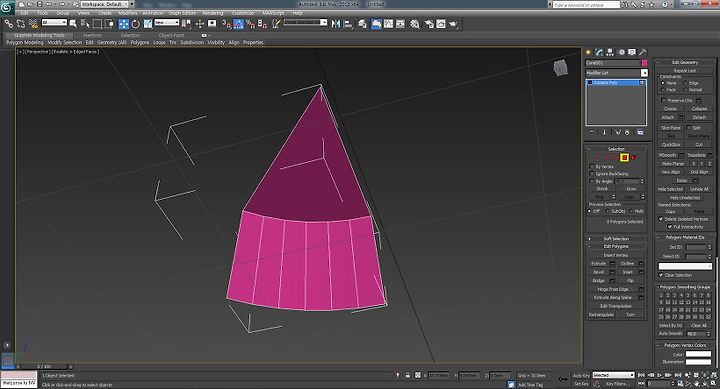Collapse the Polygon: Material IDs rollout
Image resolution: width=720 pixels, height=389 pixels.
[658, 237]
